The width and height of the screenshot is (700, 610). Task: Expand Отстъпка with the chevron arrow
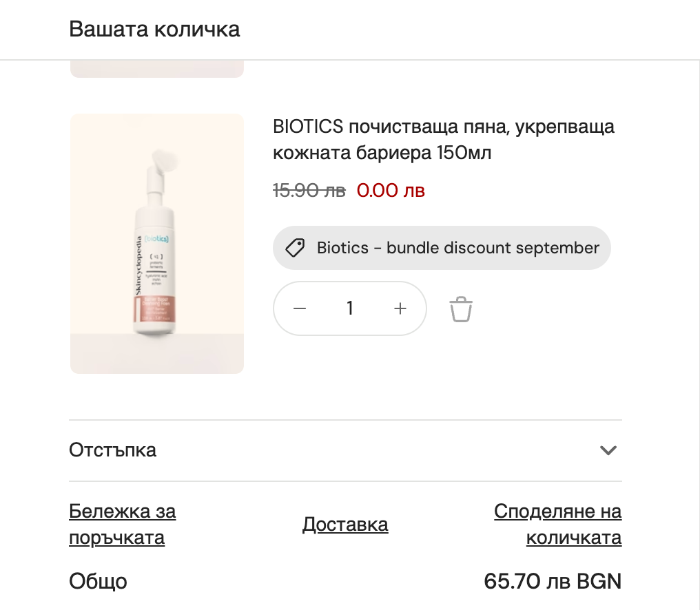(608, 450)
